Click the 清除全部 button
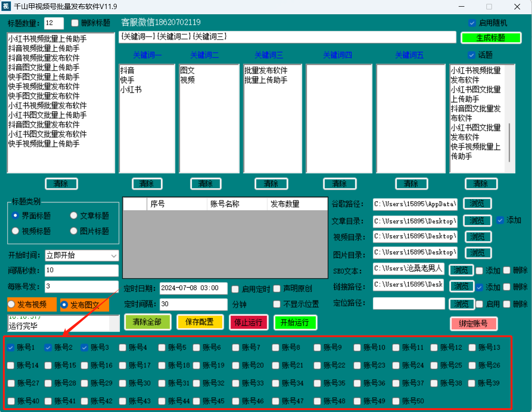The image size is (532, 412). [147, 322]
